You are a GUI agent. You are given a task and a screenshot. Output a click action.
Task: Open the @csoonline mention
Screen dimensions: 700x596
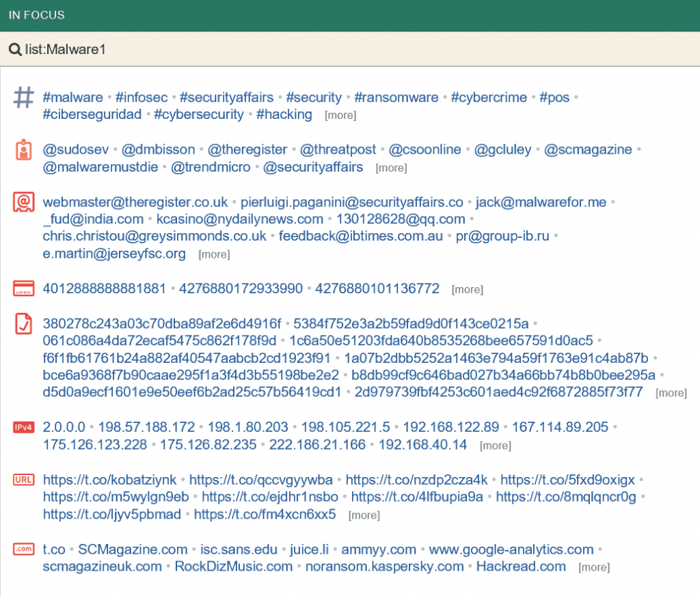425,149
